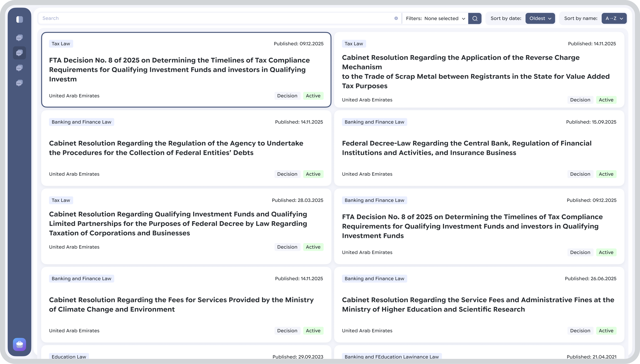Image resolution: width=640 pixels, height=364 pixels.
Task: Click into the Search input field
Action: click(x=215, y=18)
